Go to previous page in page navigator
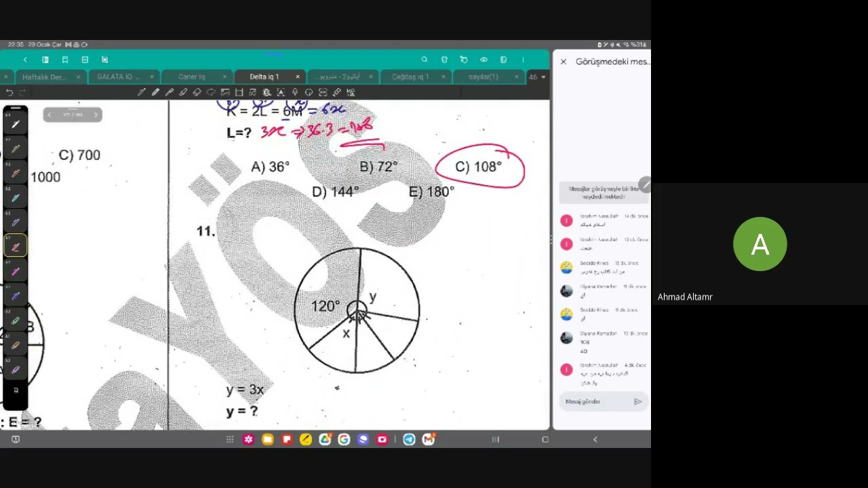 [x=49, y=115]
